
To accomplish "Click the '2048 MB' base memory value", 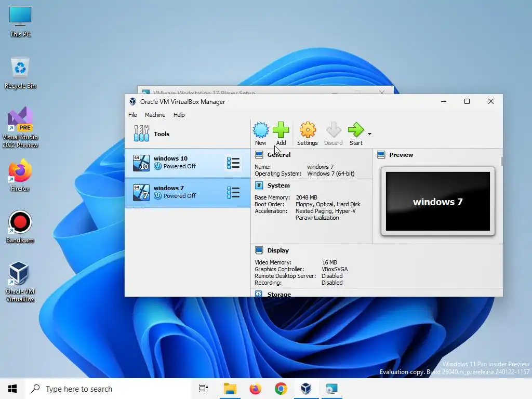I will coord(307,197).
